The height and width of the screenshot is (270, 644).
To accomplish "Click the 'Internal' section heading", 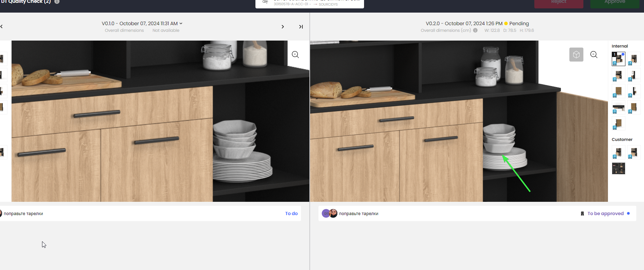I will (x=619, y=46).
